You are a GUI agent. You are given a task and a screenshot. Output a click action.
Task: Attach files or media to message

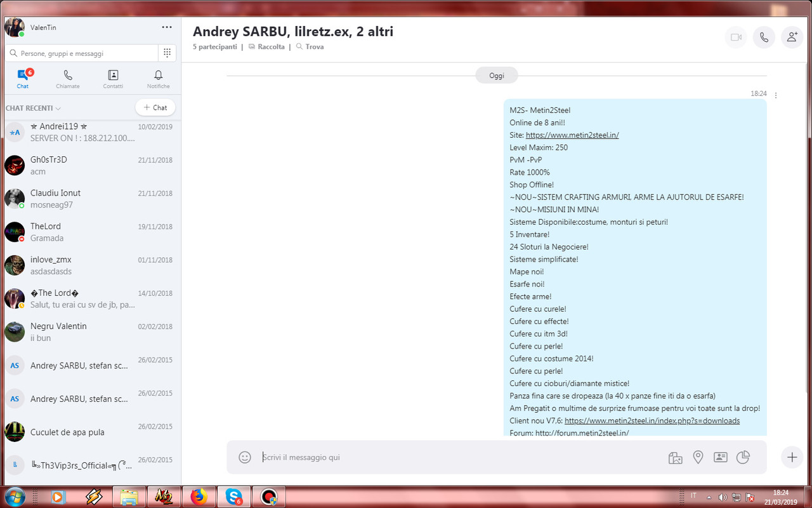click(x=675, y=457)
